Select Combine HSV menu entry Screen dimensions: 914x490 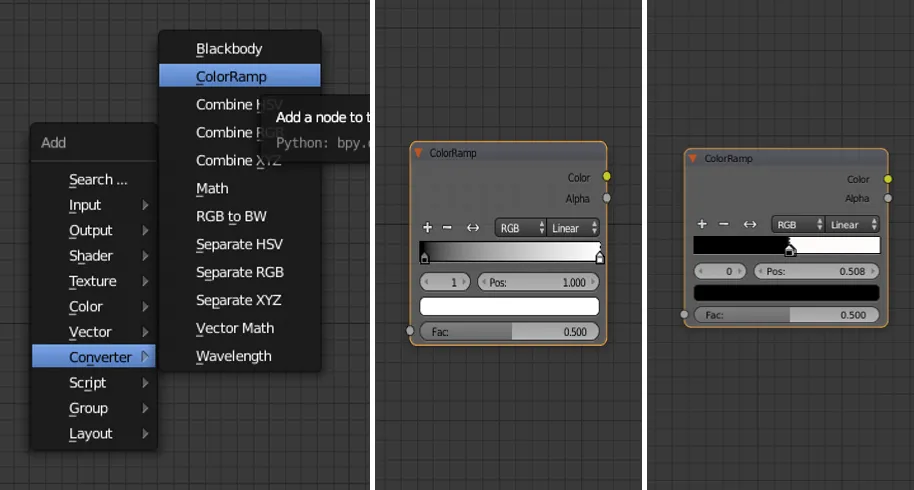(240, 104)
